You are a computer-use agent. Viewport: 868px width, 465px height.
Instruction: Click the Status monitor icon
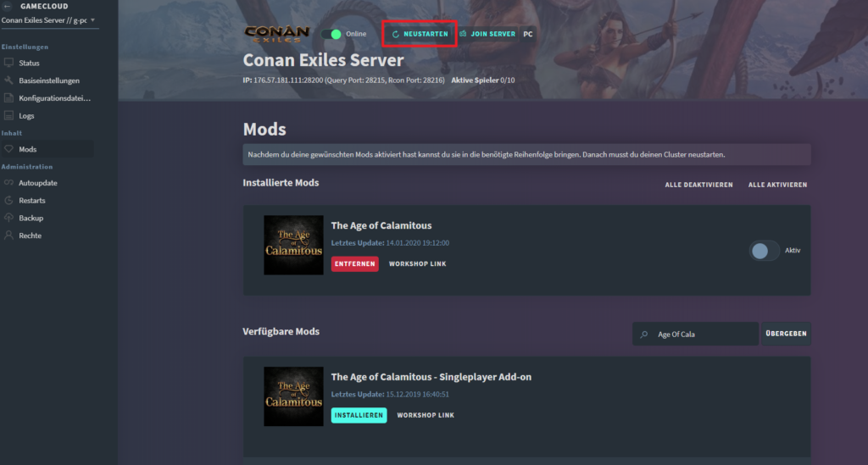[x=8, y=63]
